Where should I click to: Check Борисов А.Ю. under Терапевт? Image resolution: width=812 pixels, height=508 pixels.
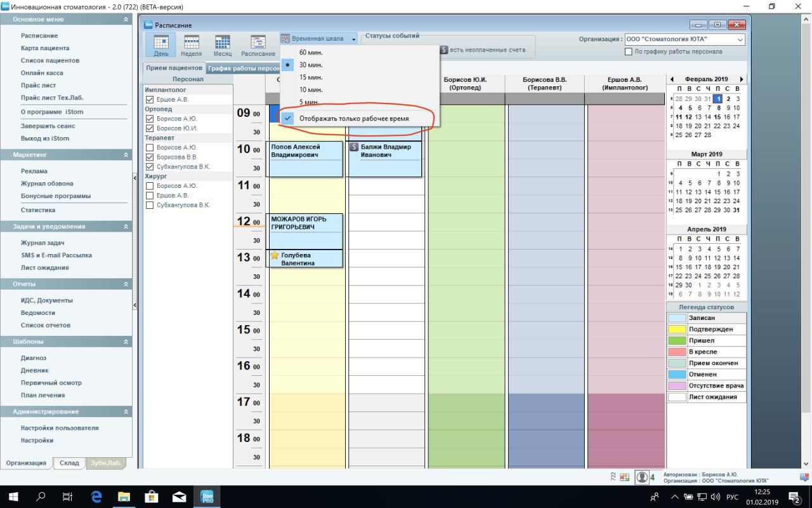[150, 147]
